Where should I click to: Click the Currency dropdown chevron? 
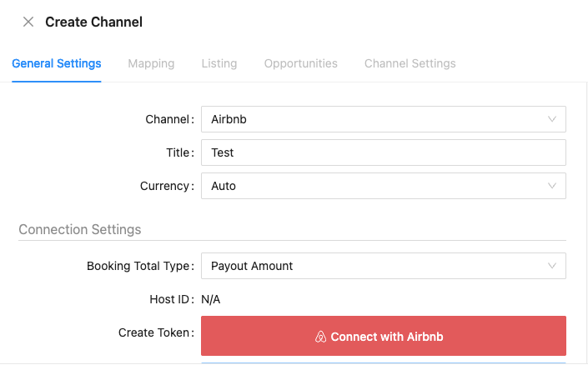(551, 186)
